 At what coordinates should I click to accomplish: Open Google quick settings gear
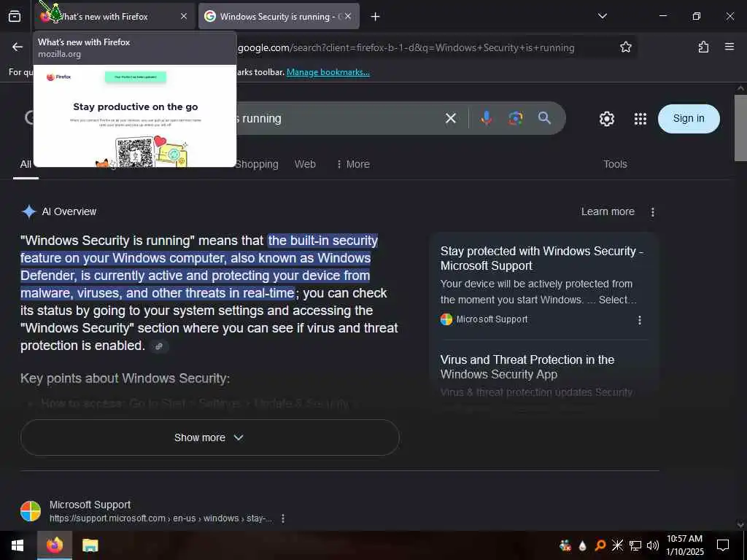click(606, 119)
